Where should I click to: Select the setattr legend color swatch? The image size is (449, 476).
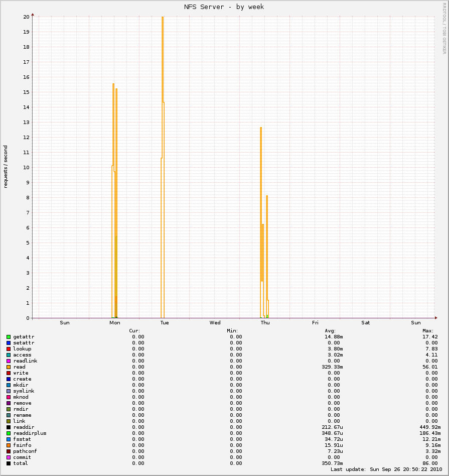point(9,343)
